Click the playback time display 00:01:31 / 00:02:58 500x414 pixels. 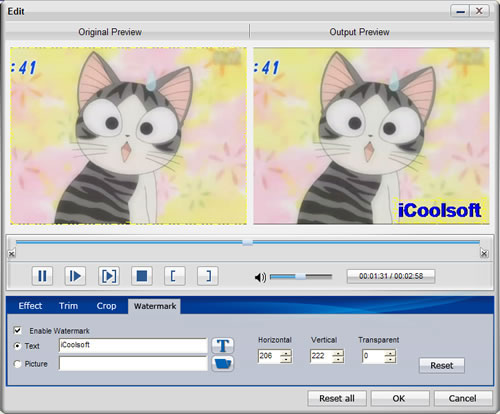[391, 276]
